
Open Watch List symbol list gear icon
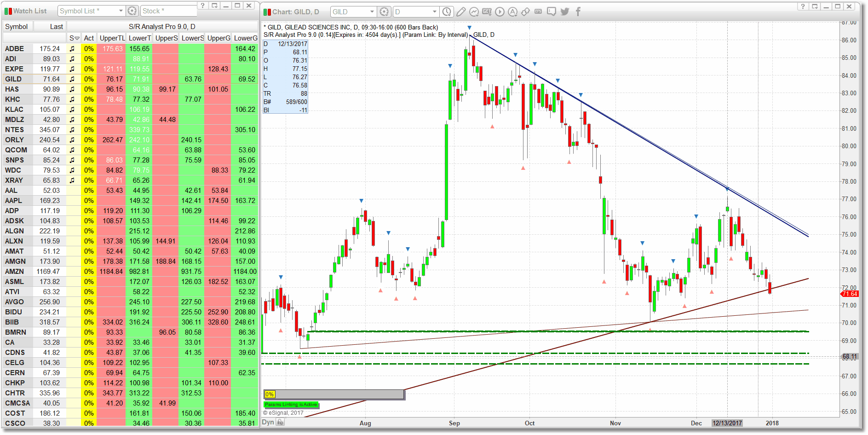132,11
